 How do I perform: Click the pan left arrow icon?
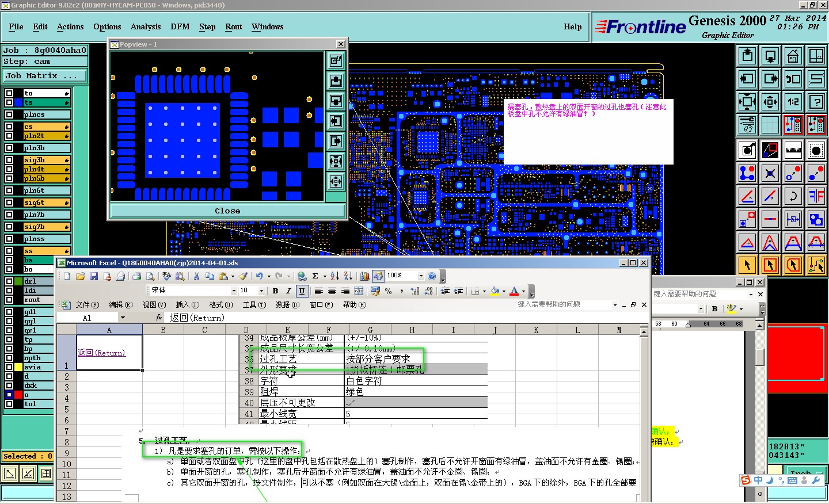coord(747,79)
